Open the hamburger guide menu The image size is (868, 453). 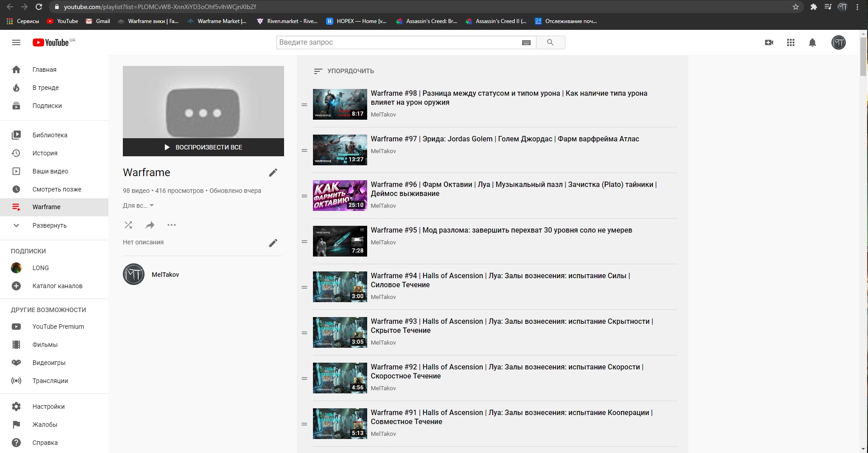[x=16, y=42]
